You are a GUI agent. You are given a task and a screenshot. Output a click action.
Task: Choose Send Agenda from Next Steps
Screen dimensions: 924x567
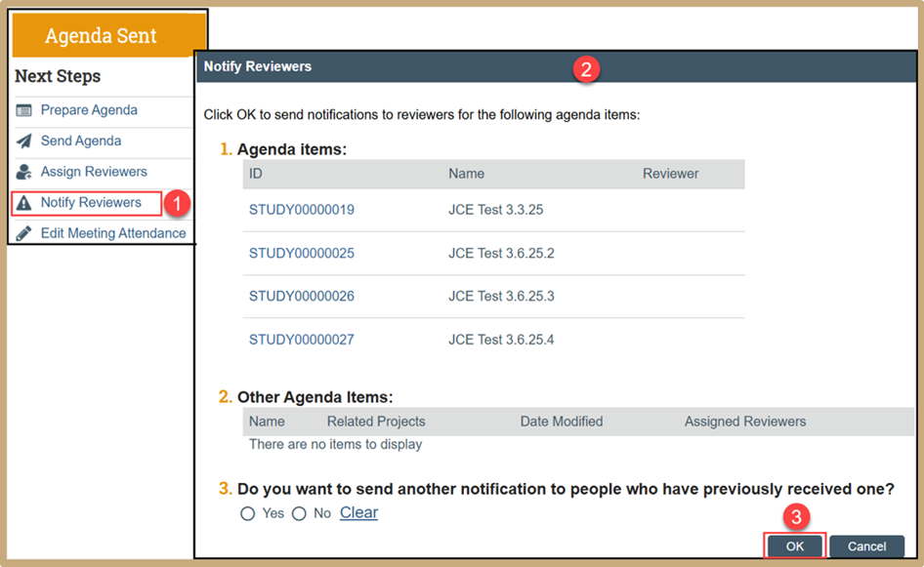click(x=81, y=142)
